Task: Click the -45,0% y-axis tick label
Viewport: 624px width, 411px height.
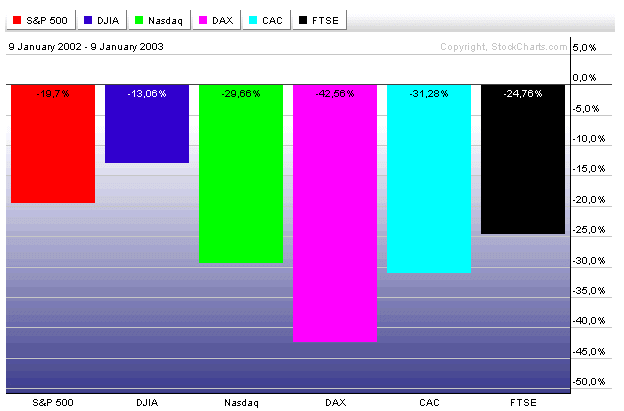Action: pos(589,352)
